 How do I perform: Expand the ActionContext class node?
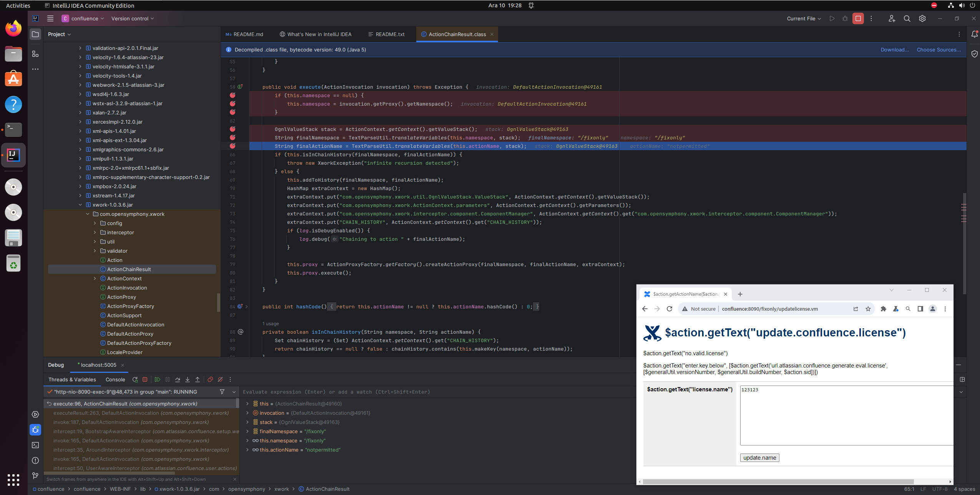[95, 278]
